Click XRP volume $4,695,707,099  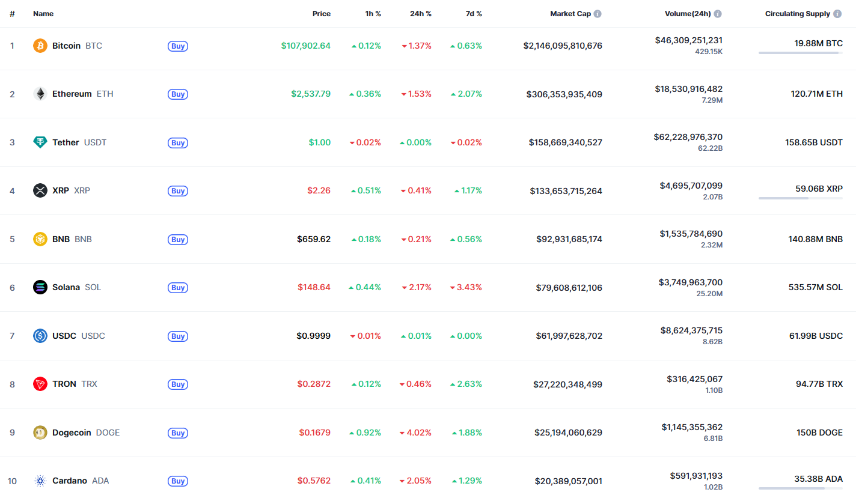[691, 186]
